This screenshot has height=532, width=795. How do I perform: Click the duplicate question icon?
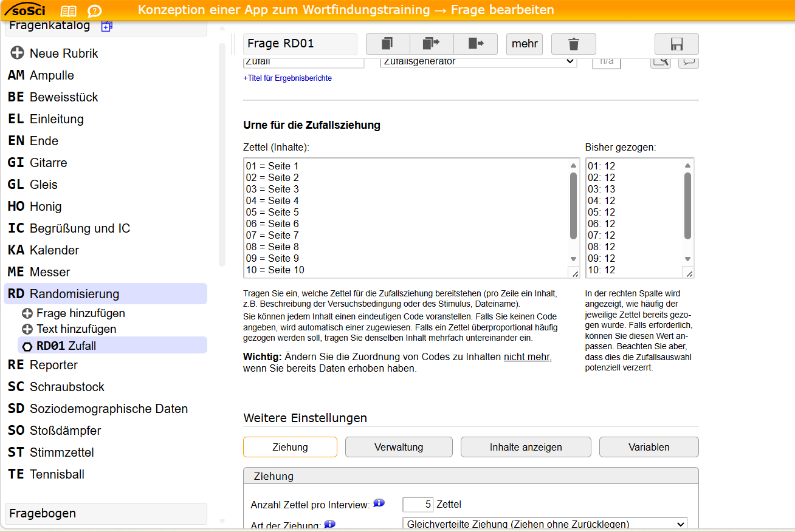pos(388,44)
